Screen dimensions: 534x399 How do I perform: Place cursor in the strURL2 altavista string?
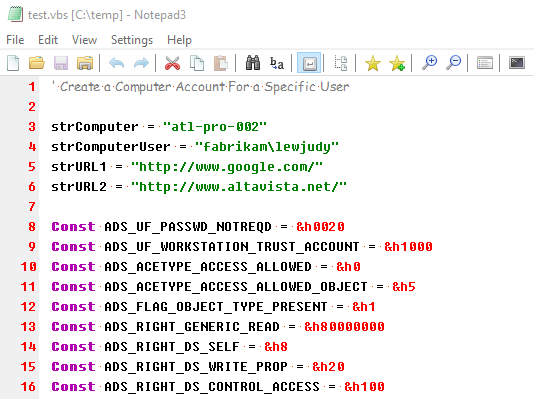239,187
